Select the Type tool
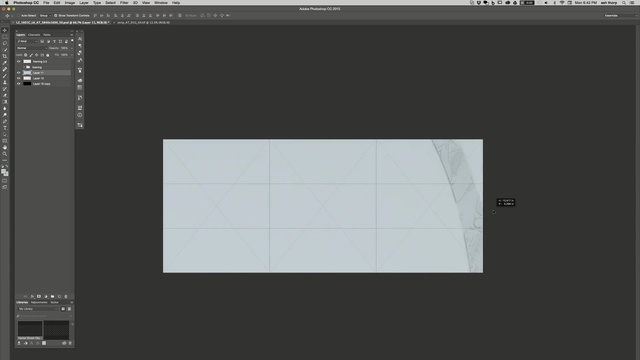Viewport: 640px width, 360px height. point(5,128)
